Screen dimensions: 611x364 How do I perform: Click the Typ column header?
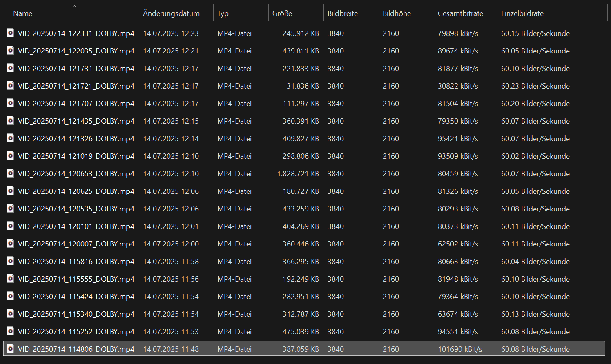pos(223,13)
